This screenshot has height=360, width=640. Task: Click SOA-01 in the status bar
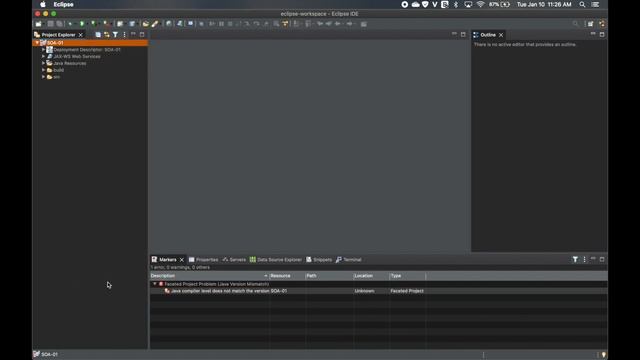click(49, 354)
